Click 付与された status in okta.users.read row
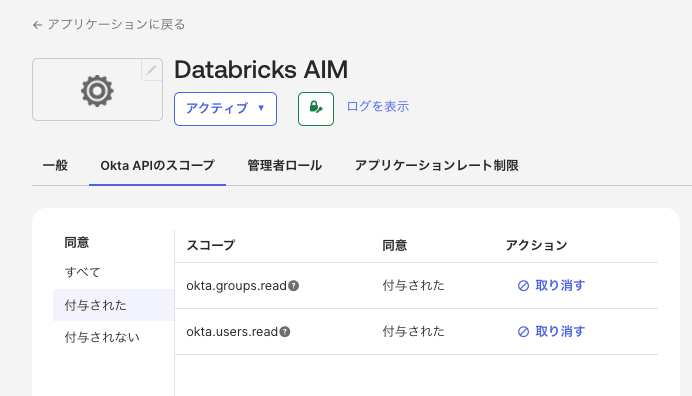Screen dimensions: 692x396 click(x=414, y=332)
